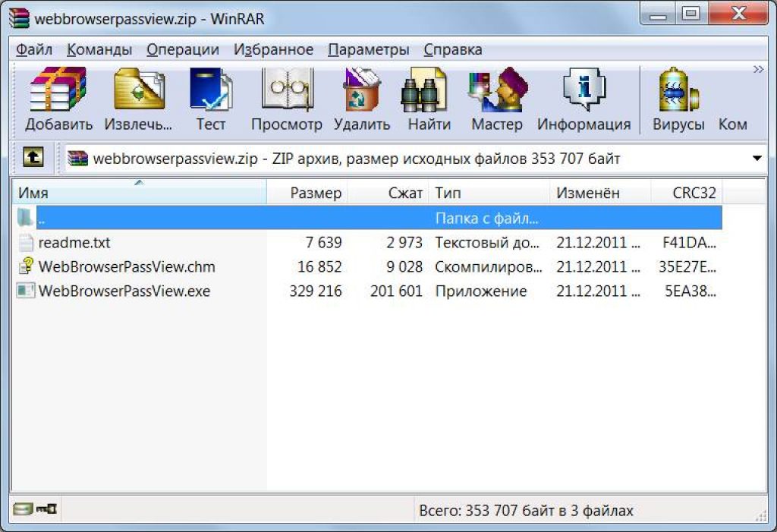Viewport: 777px width, 532px height.
Task: Click the type text Папка с файл...
Action: click(x=486, y=218)
